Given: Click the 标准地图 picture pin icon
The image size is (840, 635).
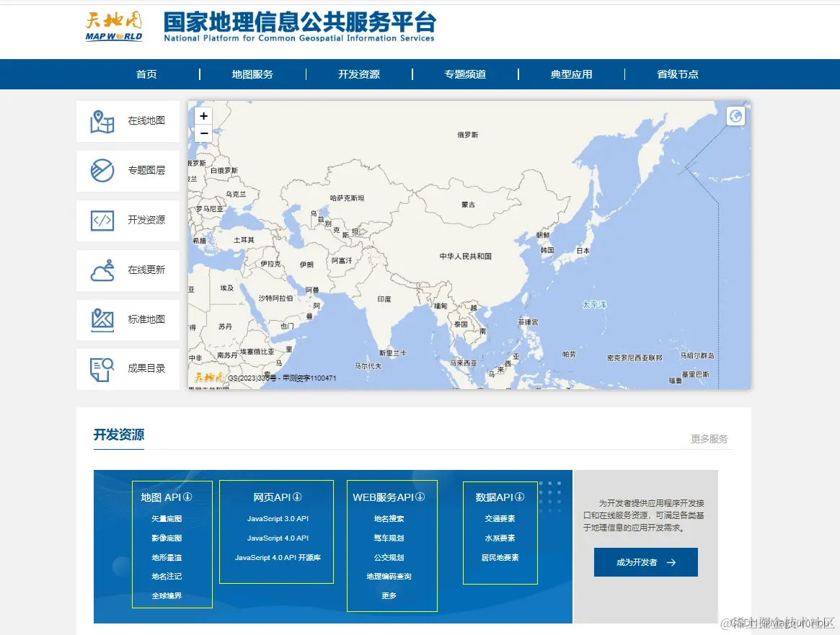Looking at the screenshot, I should coord(102,320).
